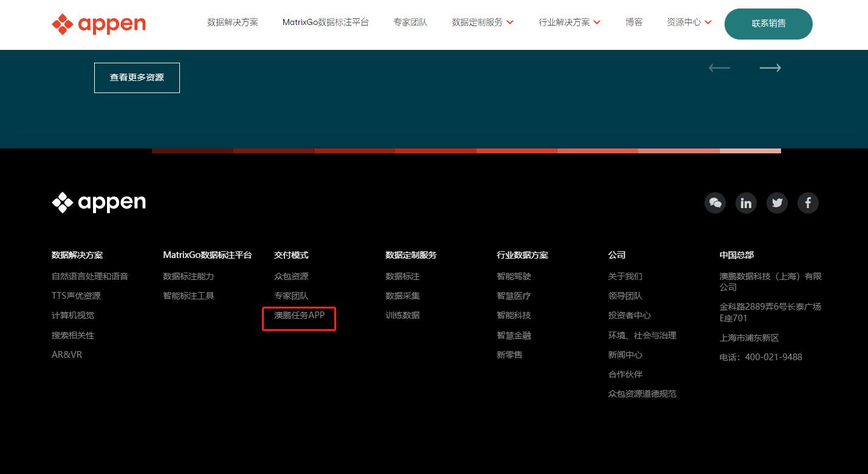Open WeChat sharing via its social icon

715,203
